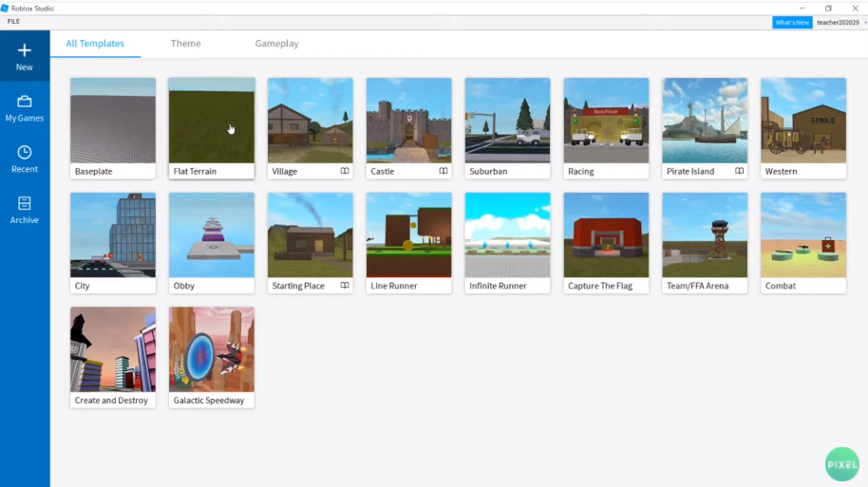Click the Infinite Runner label text
The height and width of the screenshot is (487, 868).
[499, 286]
